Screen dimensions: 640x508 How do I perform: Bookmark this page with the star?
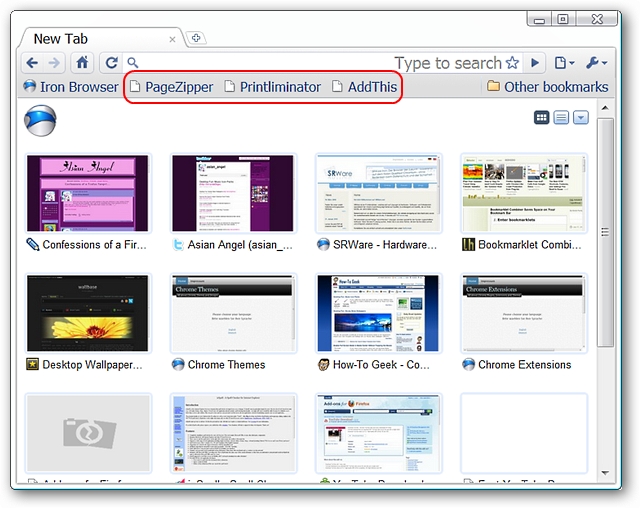(x=512, y=62)
